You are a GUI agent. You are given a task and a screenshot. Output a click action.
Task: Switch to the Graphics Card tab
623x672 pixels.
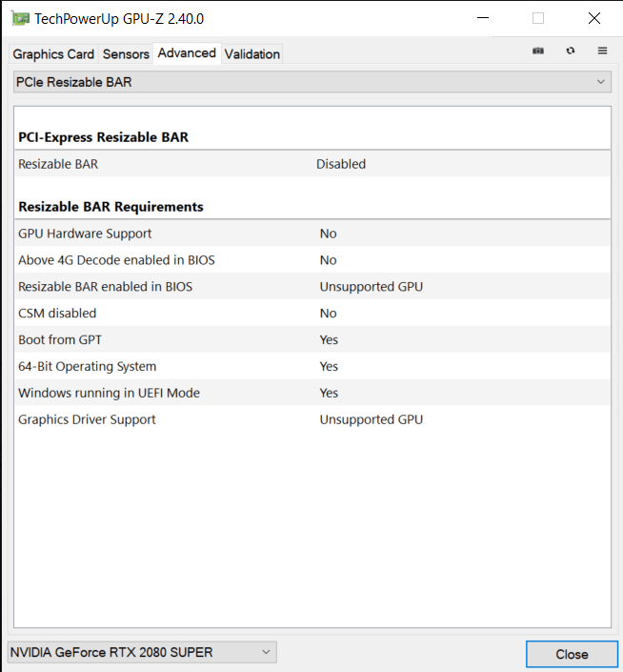[53, 54]
